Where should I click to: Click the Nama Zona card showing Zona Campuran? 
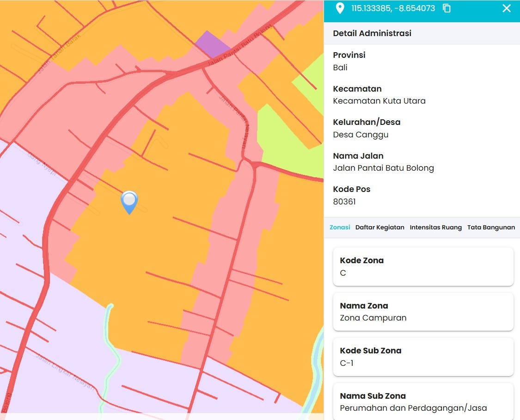(x=423, y=311)
